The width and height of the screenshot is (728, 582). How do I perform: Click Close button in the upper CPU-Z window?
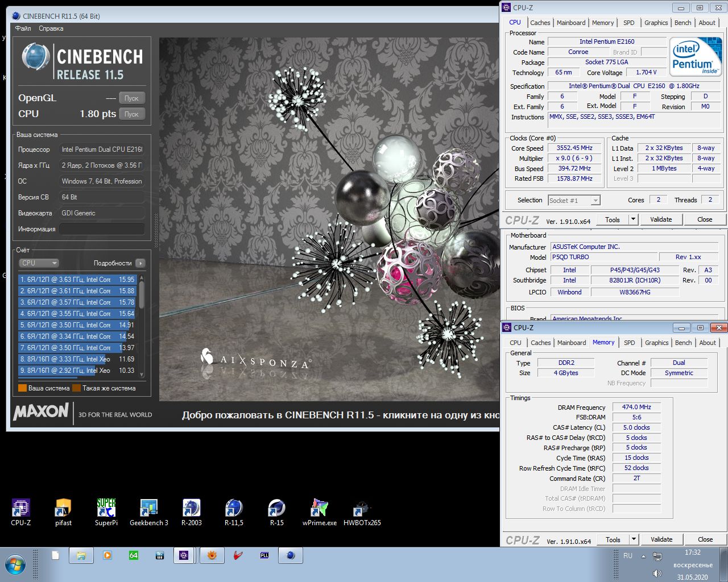tap(705, 219)
